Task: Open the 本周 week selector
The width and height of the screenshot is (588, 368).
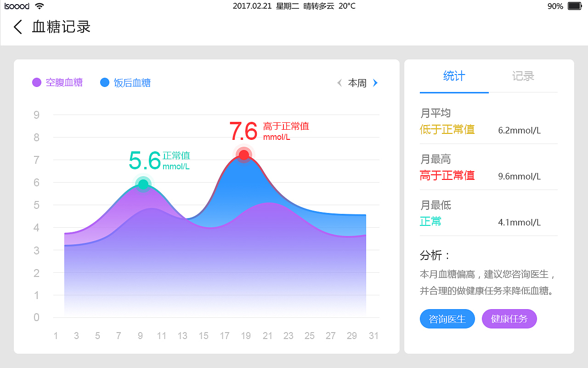Action: point(357,83)
